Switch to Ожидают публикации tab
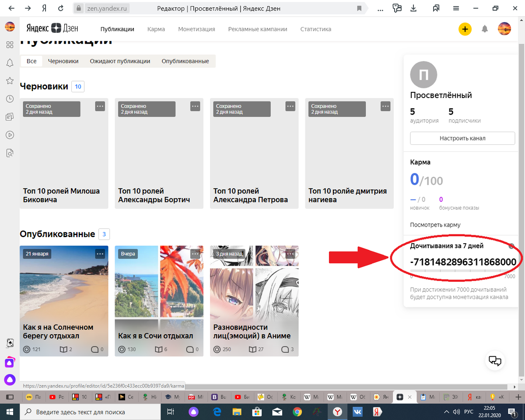The height and width of the screenshot is (420, 525). [x=120, y=61]
